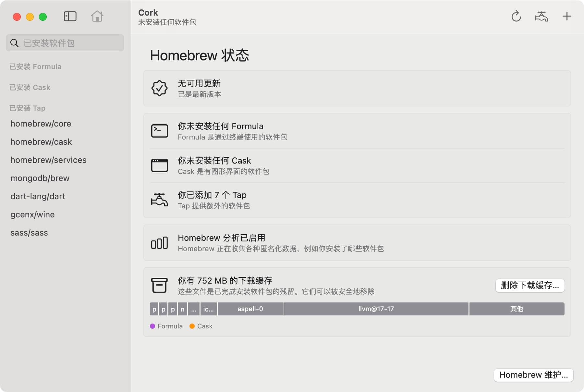Open the 删除下载缓存... button

pos(530,286)
